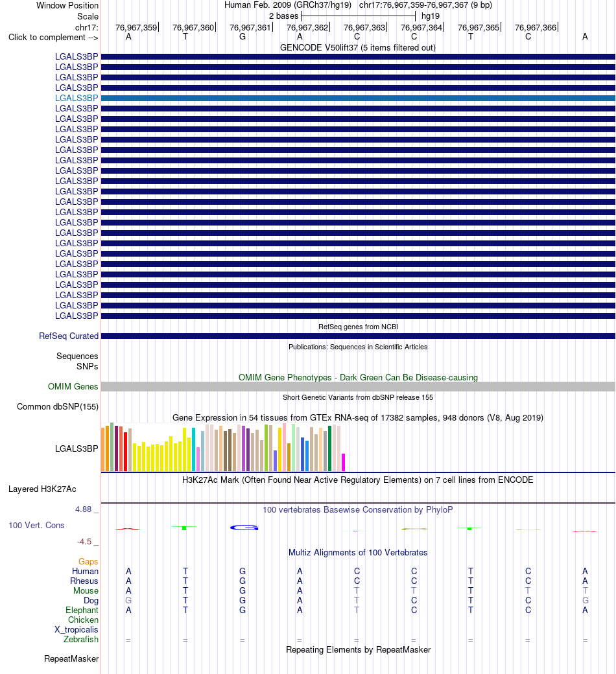Click the light-blue highlighted LGALS3BP transcript label
This screenshot has width=616, height=674.
point(77,98)
